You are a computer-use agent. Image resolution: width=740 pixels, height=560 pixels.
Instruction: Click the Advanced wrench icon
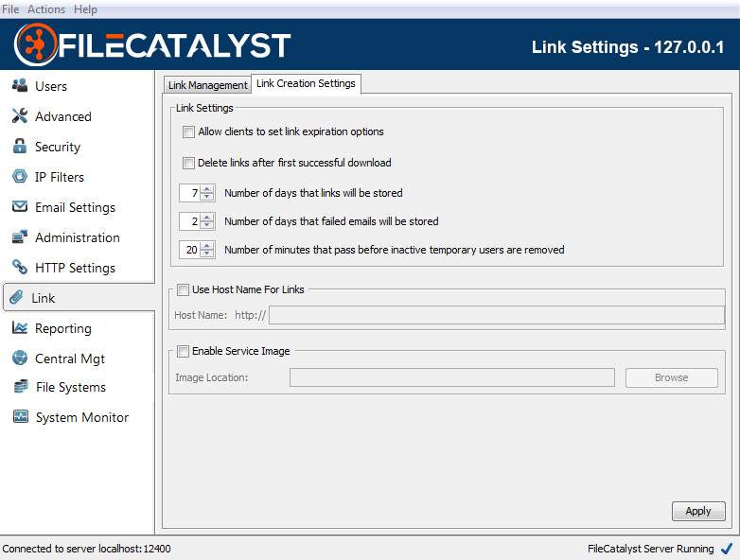click(19, 115)
